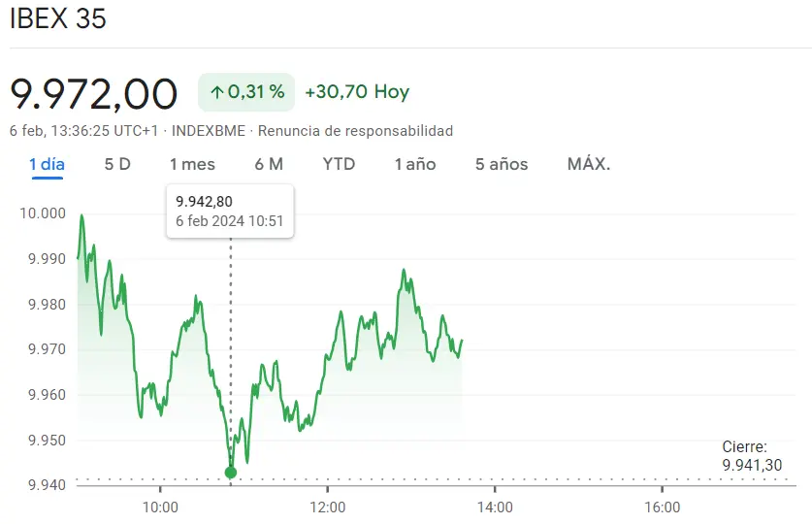Open the "Renuncia de responsabilidad" link
The width and height of the screenshot is (812, 524).
click(355, 130)
